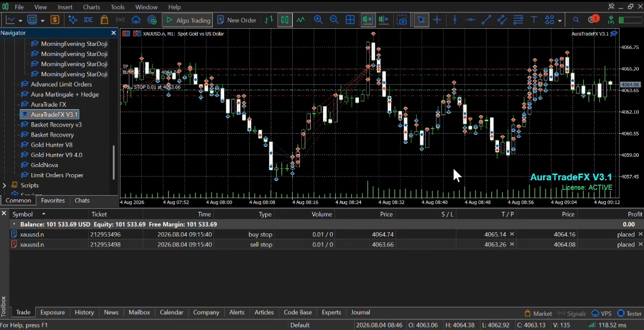Remove take profit on buy stop order

[x=512, y=234]
